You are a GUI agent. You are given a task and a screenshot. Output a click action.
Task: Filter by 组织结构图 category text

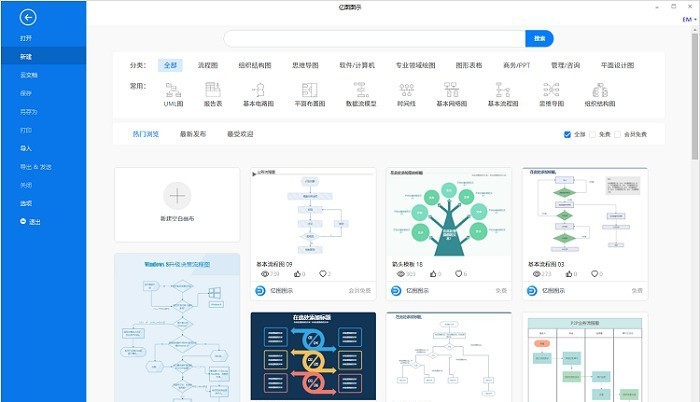pyautogui.click(x=255, y=65)
